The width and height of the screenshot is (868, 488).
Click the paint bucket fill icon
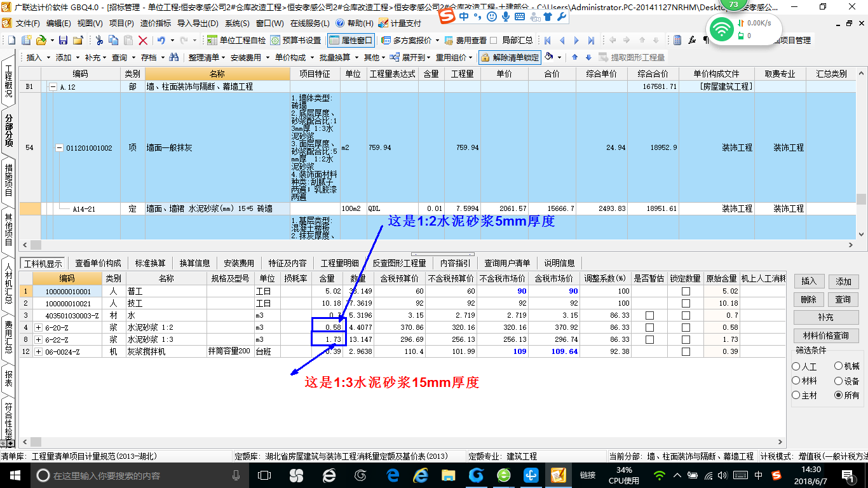tap(549, 57)
